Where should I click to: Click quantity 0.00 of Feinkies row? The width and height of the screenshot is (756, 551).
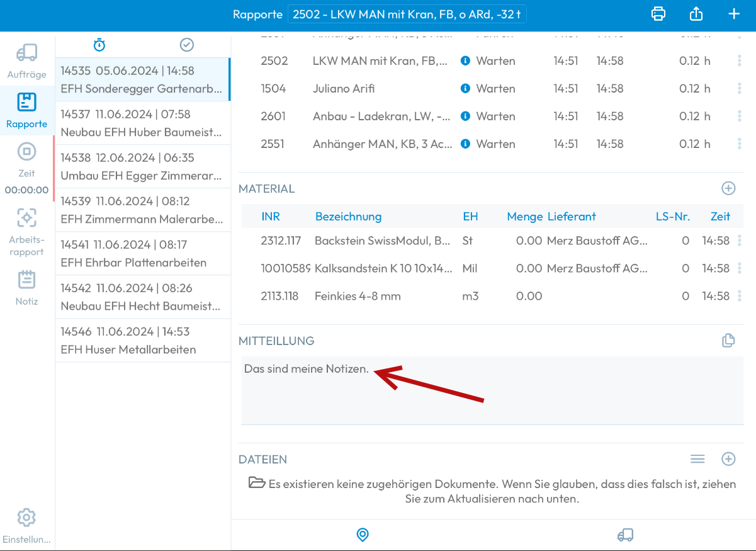click(x=529, y=296)
